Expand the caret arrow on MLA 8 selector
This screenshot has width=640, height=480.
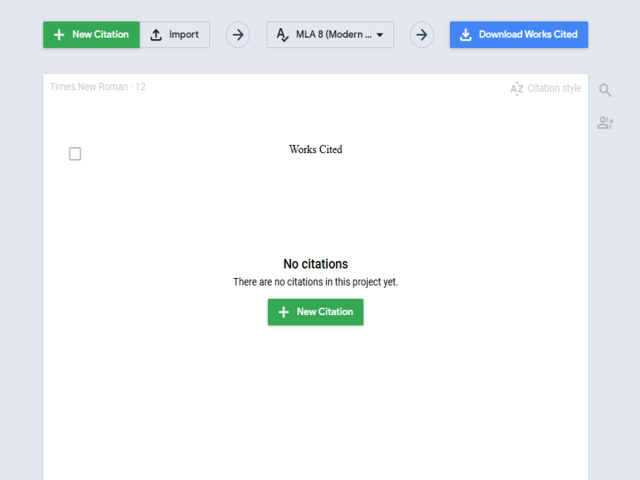380,35
